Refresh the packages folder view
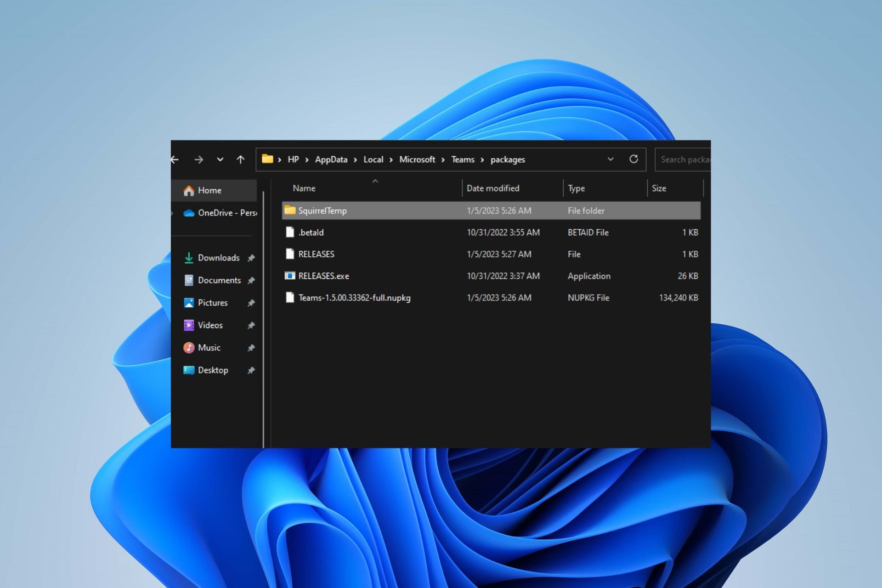 tap(633, 159)
